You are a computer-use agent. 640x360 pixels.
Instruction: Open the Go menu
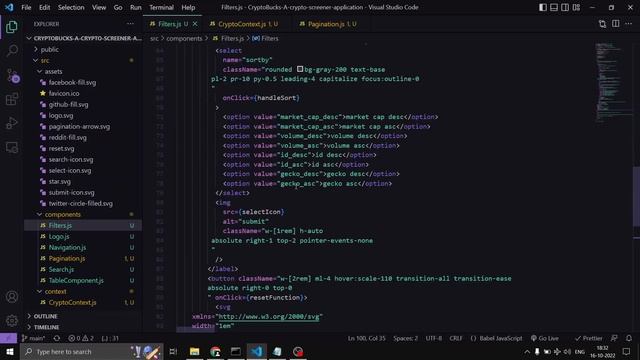tap(118, 7)
